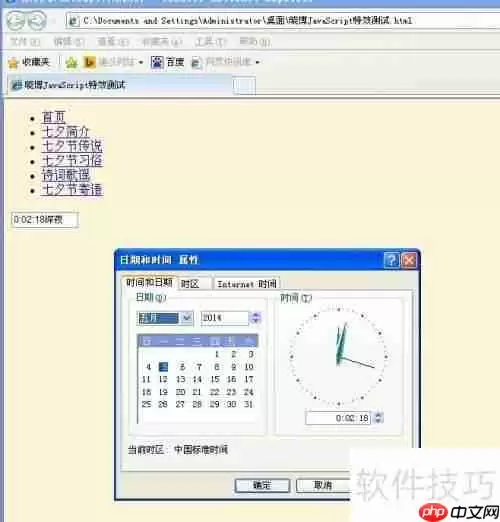Click the year field showing 2014
Viewport: 500px width, 522px height.
coord(225,318)
